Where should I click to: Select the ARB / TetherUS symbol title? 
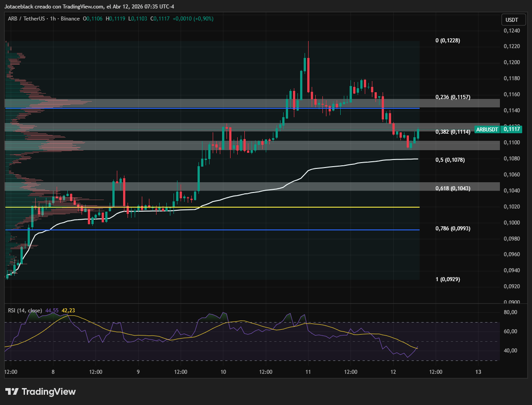[x=26, y=19]
